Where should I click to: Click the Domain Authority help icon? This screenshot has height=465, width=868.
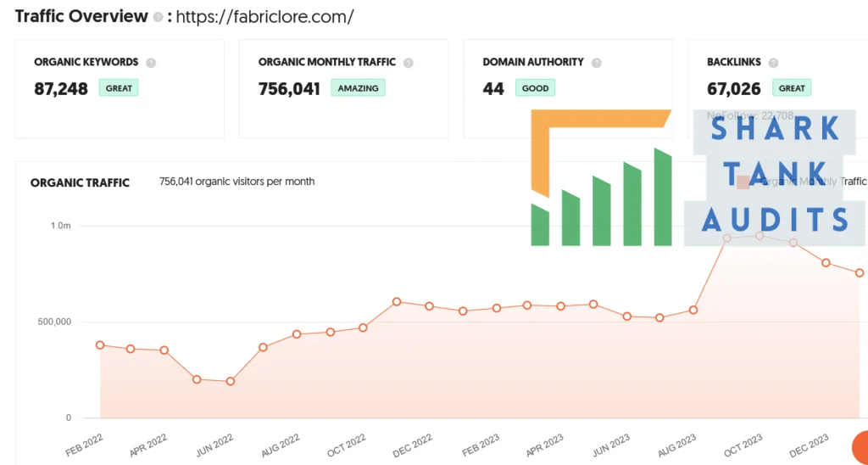point(596,63)
